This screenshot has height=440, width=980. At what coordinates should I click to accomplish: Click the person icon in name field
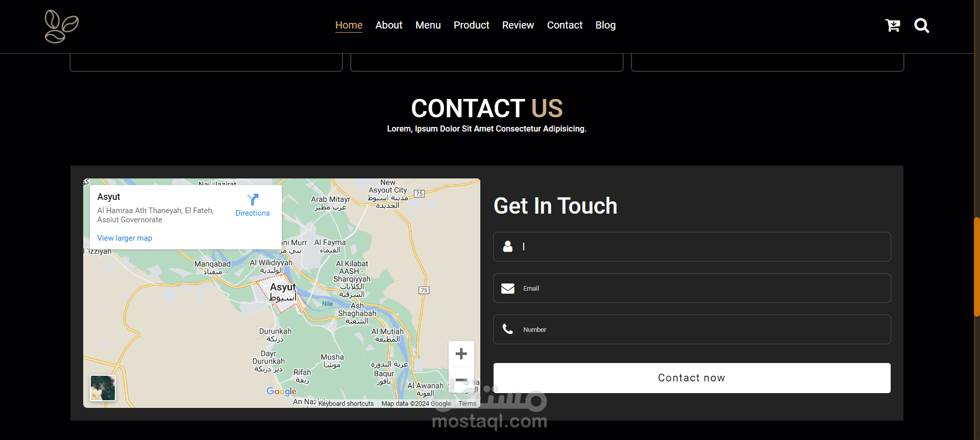point(508,247)
